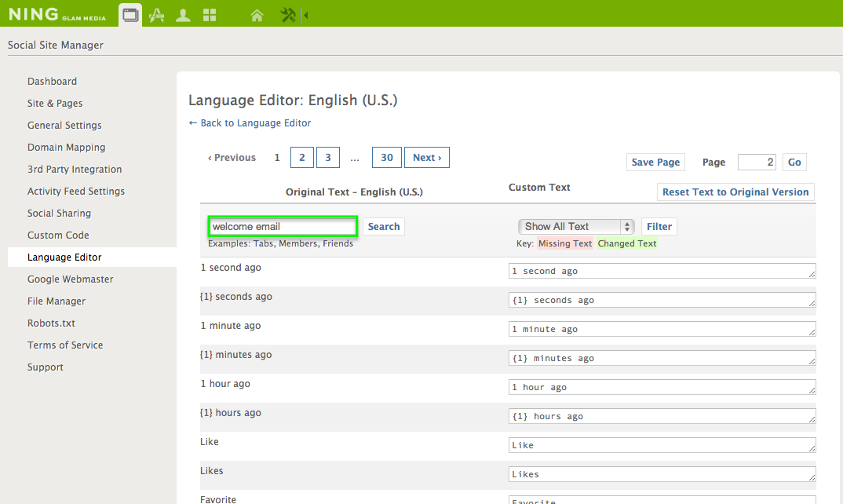Open File Manager from the sidebar
843x504 pixels.
coord(57,301)
